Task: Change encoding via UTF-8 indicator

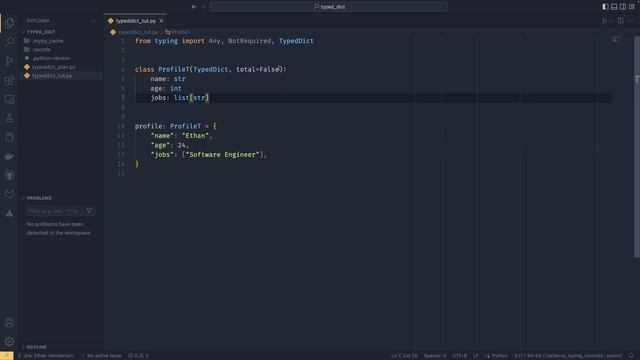Action: 459,356
